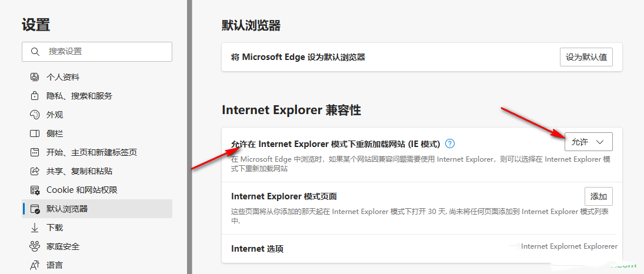Viewport: 644px width, 274px height.
Task: Click the 设置 title text
Action: (36, 25)
